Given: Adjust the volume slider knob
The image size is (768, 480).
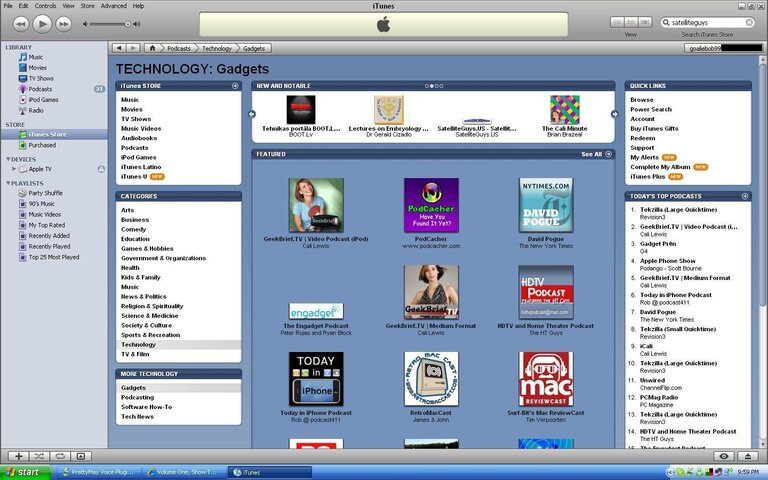Looking at the screenshot, I should 128,24.
